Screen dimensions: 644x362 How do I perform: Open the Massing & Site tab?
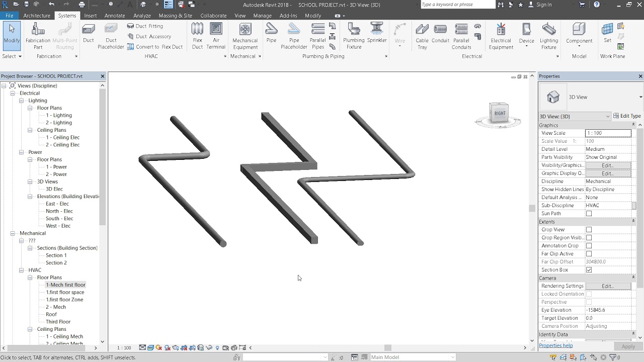[x=176, y=16]
